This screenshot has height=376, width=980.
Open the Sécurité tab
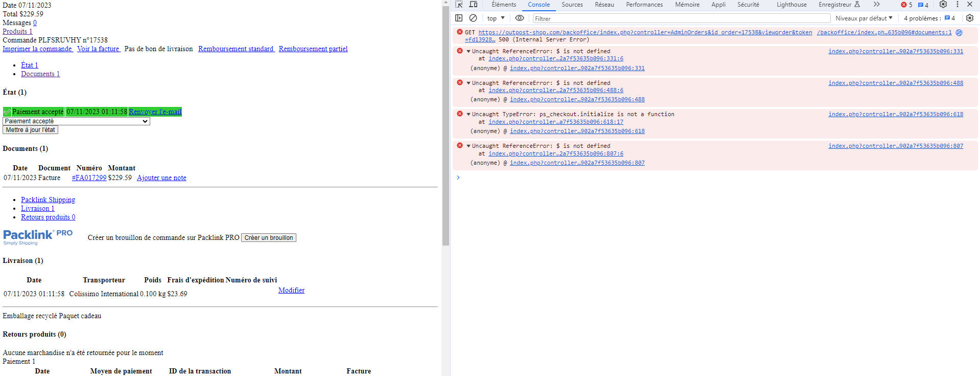[748, 5]
